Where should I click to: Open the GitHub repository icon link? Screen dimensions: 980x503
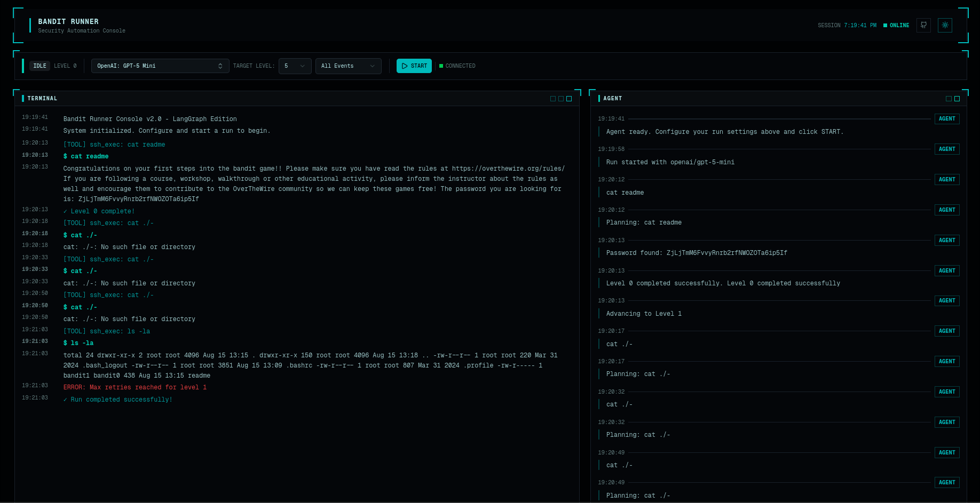(x=923, y=25)
